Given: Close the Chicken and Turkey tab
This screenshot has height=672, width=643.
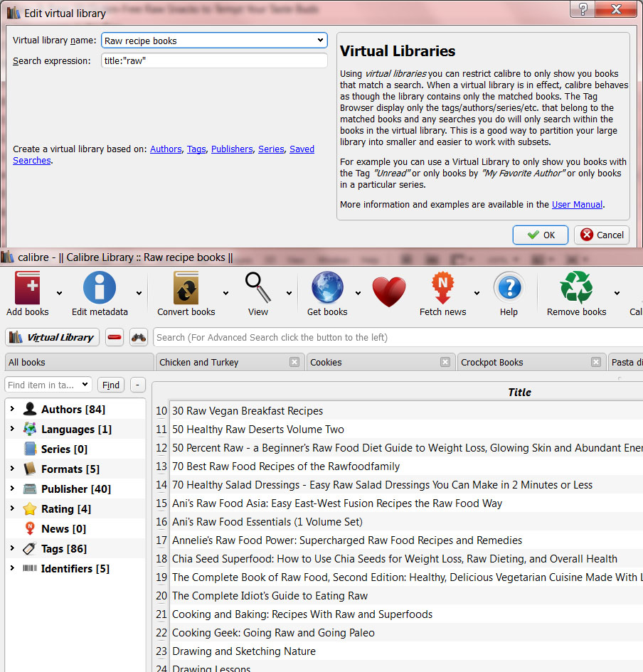Looking at the screenshot, I should [294, 362].
